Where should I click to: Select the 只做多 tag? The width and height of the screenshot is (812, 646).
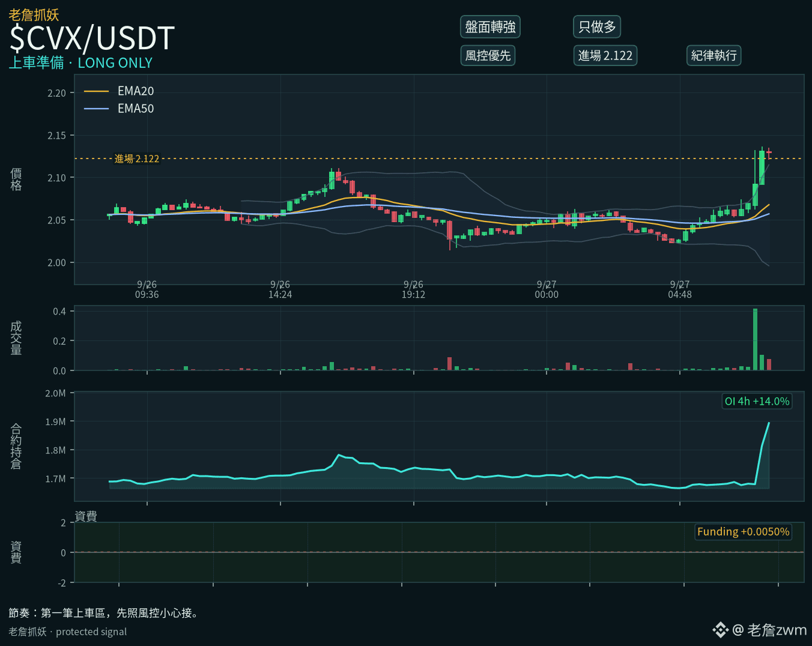click(x=597, y=27)
